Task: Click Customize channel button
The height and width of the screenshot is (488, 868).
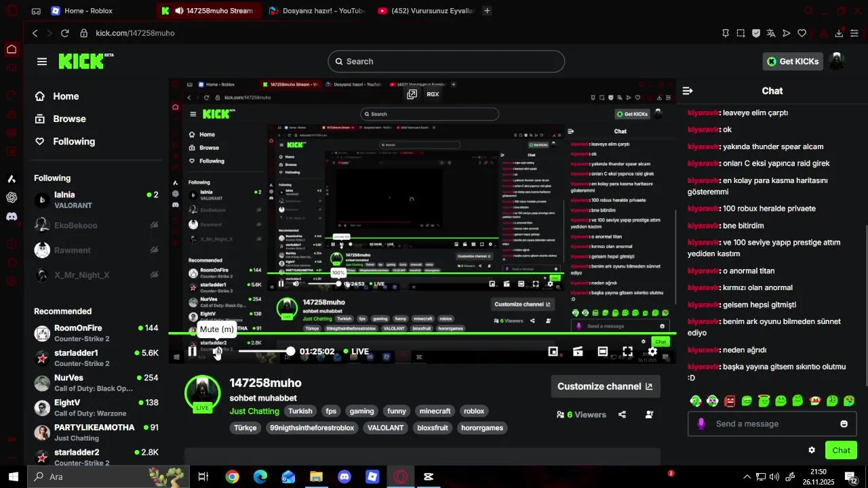Action: tap(605, 386)
